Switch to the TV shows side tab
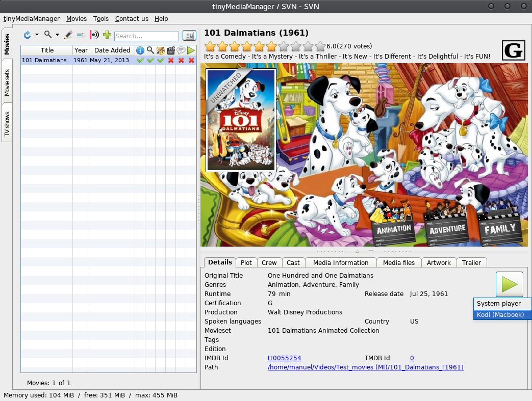 [x=7, y=124]
